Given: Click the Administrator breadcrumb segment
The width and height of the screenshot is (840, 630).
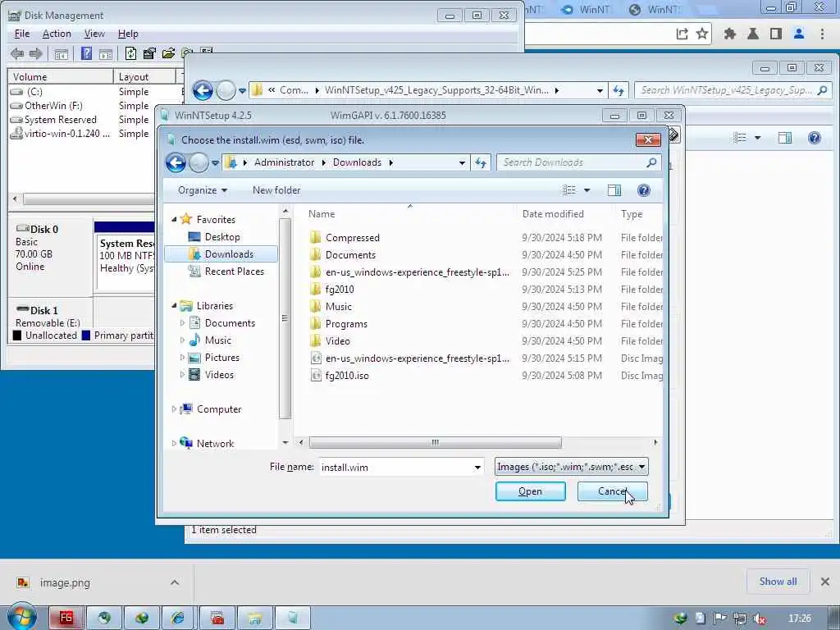Looking at the screenshot, I should coord(284,162).
